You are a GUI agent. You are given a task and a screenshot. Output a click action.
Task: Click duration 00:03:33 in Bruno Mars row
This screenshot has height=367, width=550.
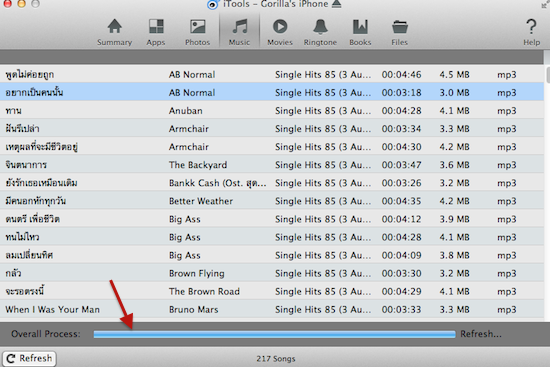click(x=401, y=309)
